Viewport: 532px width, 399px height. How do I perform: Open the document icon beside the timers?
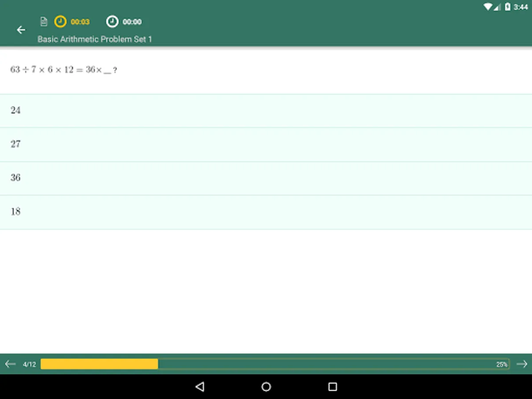pos(43,21)
